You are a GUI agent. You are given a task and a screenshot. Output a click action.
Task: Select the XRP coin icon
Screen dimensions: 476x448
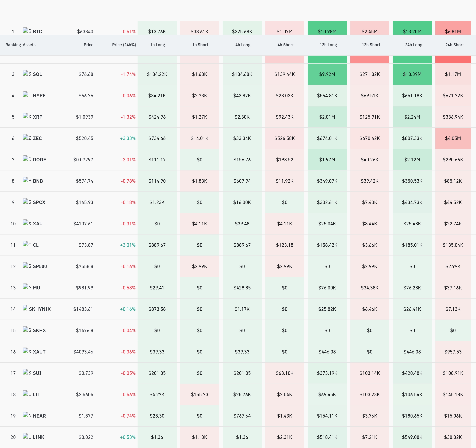click(x=27, y=116)
